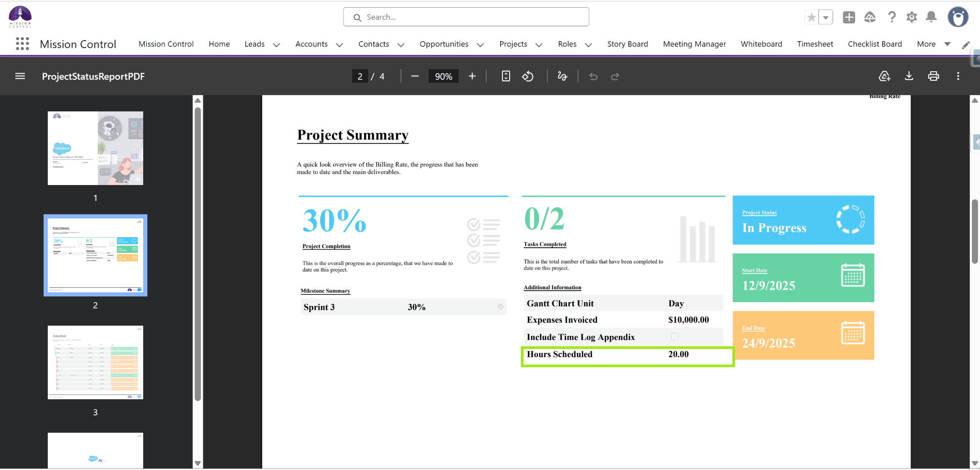Zoom out the PDF with minus

[x=415, y=76]
